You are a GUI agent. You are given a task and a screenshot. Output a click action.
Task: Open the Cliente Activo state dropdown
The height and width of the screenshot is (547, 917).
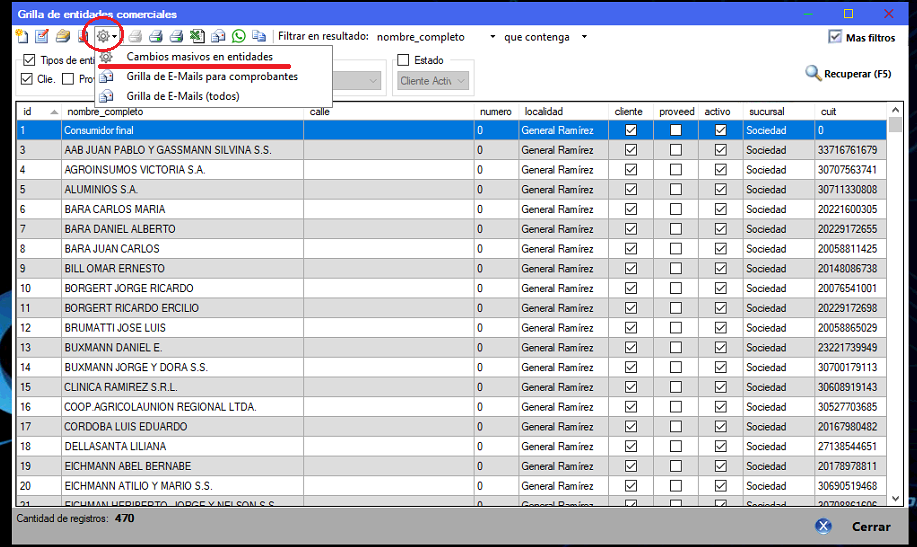pyautogui.click(x=461, y=81)
